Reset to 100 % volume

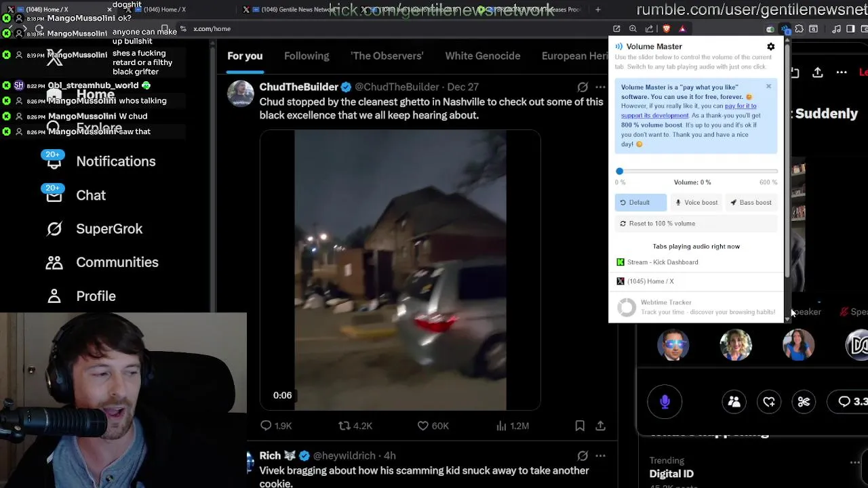(696, 224)
